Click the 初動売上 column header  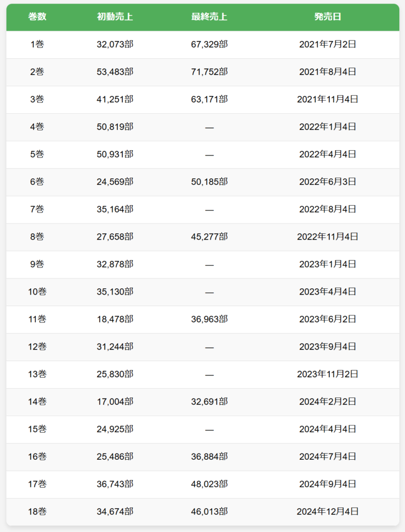(x=115, y=17)
